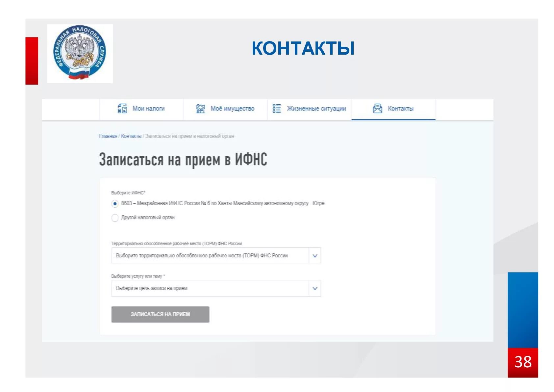Expand the appointment purpose chevron arrow

315,288
